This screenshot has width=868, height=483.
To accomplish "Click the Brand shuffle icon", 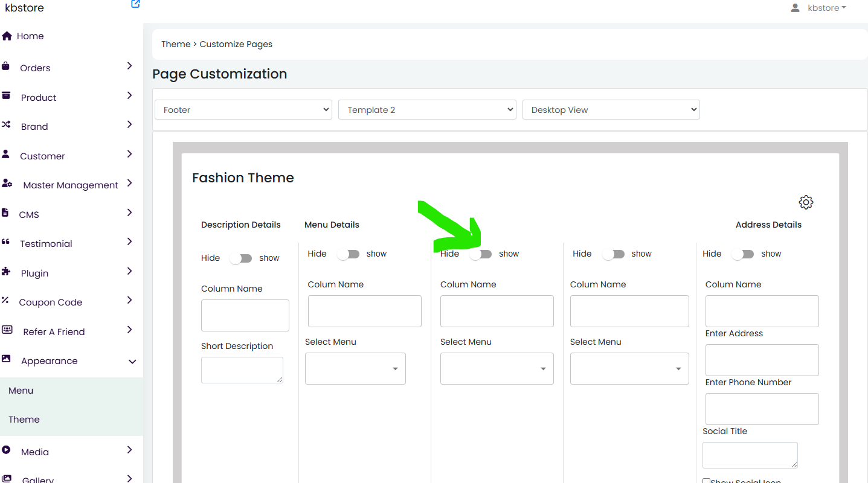I will click(7, 125).
